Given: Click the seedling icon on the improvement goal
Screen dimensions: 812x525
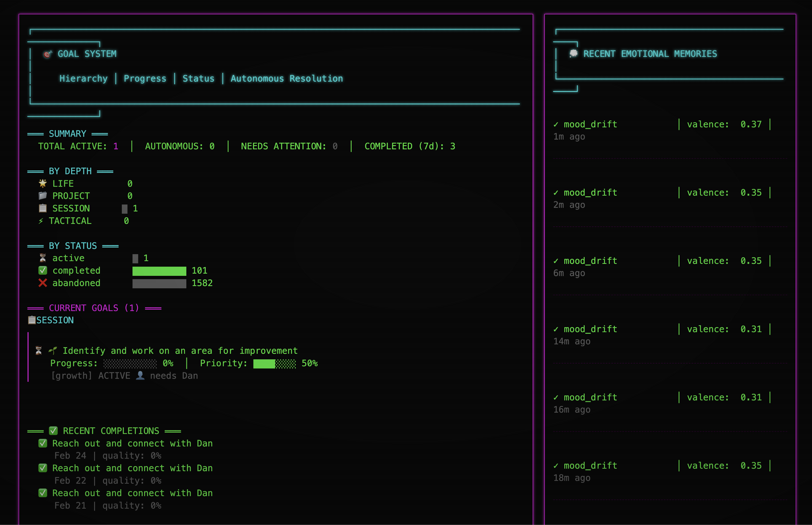Looking at the screenshot, I should click(53, 350).
